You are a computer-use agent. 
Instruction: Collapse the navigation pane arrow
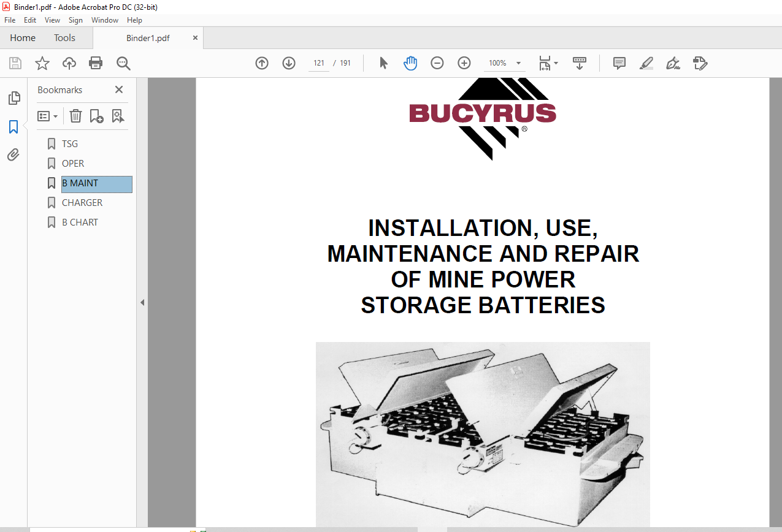click(x=142, y=302)
